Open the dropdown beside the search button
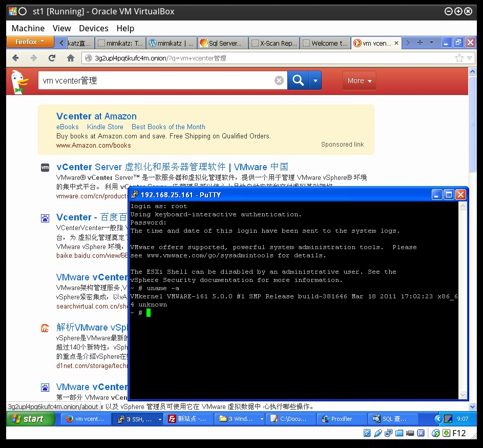 pos(316,80)
